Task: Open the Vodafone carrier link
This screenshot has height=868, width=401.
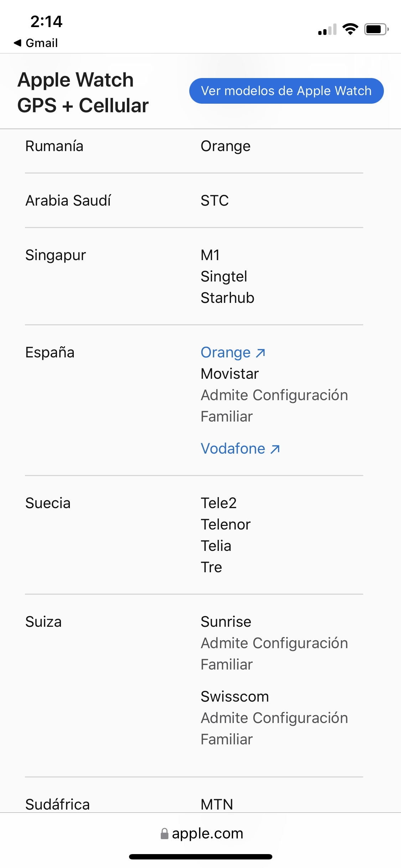Action: (233, 449)
